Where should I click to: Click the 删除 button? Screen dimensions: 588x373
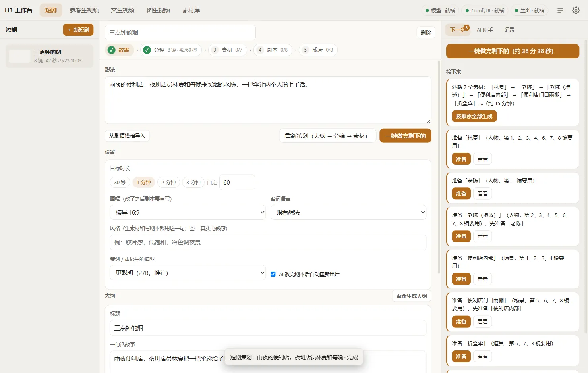click(426, 33)
